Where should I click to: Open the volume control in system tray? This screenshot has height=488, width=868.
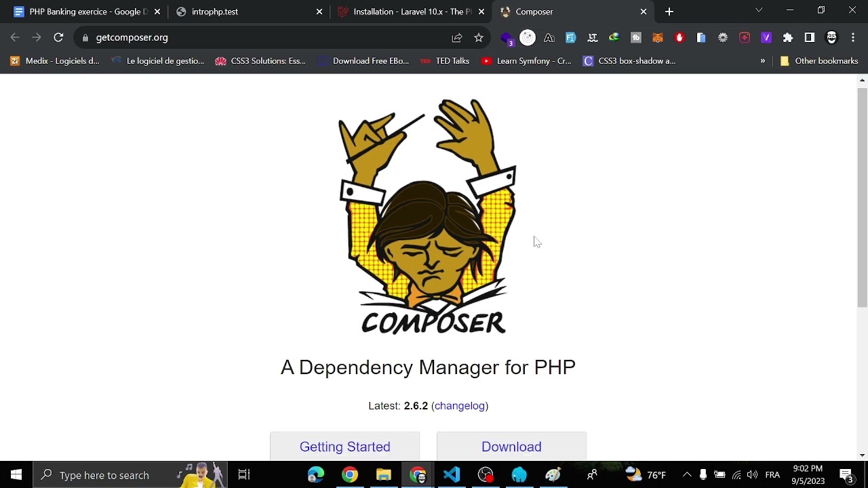tap(752, 475)
